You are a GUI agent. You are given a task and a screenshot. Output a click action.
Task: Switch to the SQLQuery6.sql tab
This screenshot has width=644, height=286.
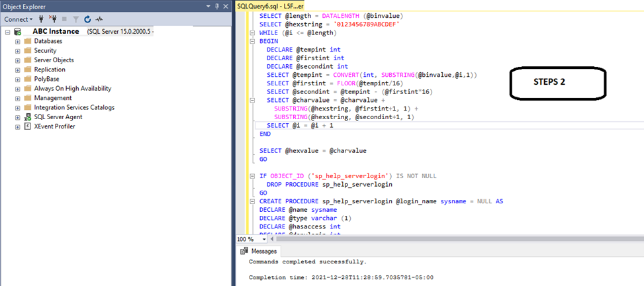[271, 7]
